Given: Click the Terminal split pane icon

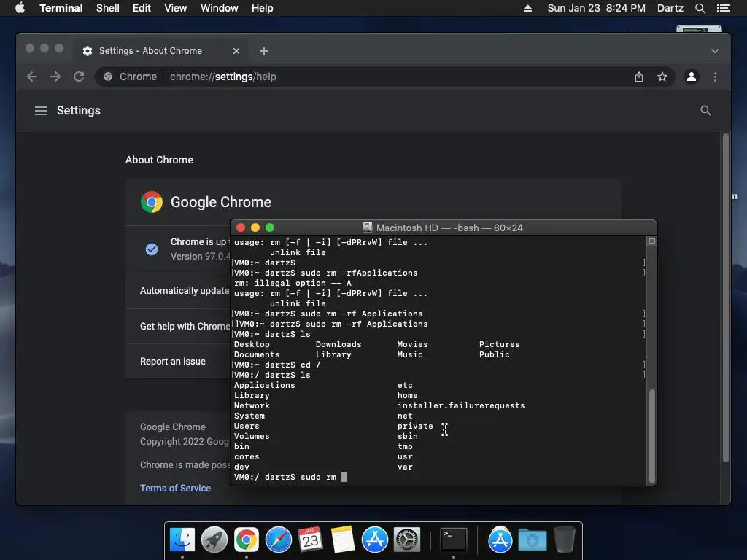Looking at the screenshot, I should (x=651, y=241).
